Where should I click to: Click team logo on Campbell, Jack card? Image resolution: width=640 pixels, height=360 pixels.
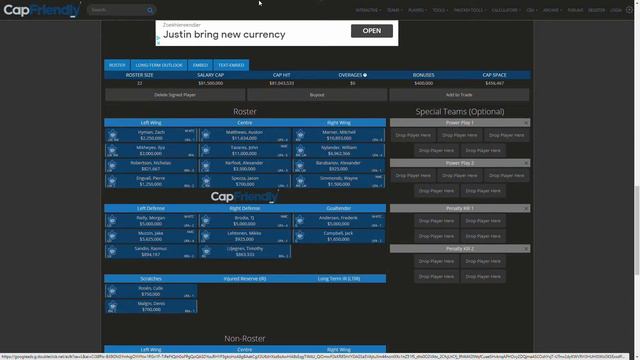point(300,235)
